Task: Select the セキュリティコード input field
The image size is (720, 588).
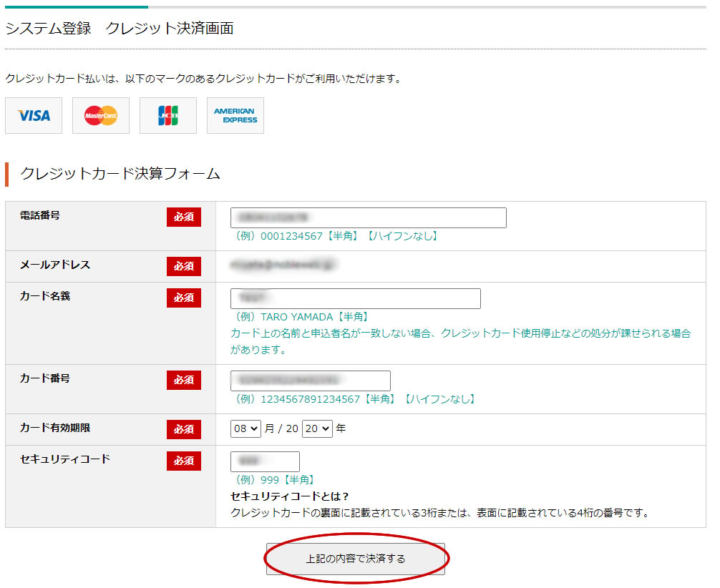Action: (x=265, y=461)
